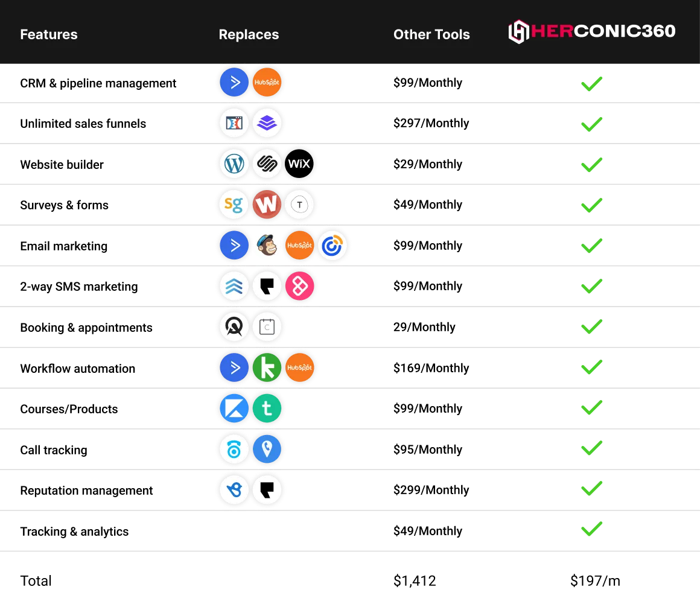700x604 pixels.
Task: Click the green checkmark for Tracking & analytics
Action: tap(591, 529)
